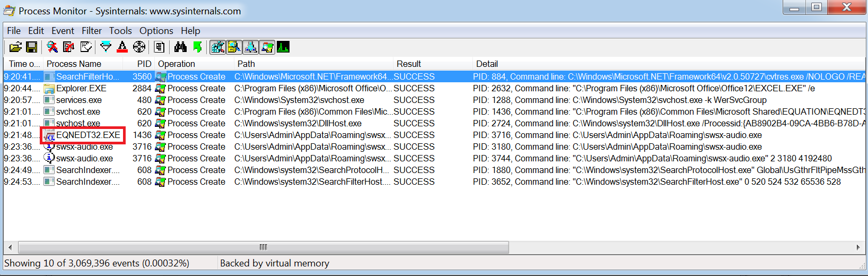This screenshot has height=276, width=868.
Task: Toggle Show Registry Activity button
Action: tap(217, 47)
